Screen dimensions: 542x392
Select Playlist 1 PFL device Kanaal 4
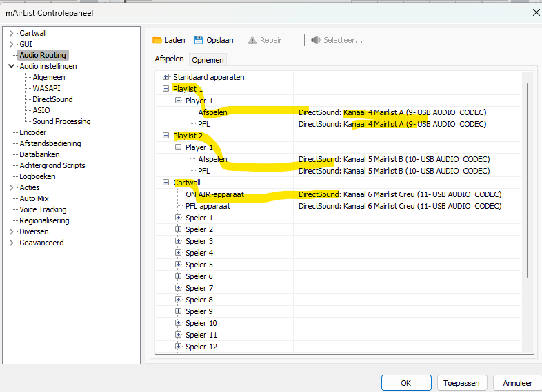392,124
